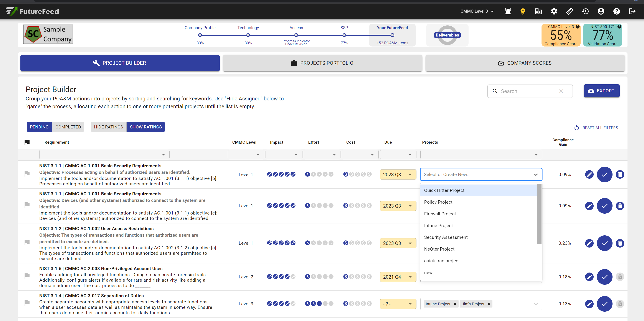This screenshot has height=321, width=644.
Task: Select Firewall Project from the list
Action: [440, 214]
